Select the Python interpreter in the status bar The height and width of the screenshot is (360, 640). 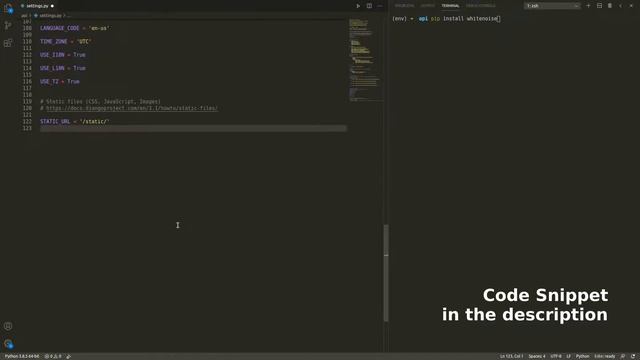22,356
